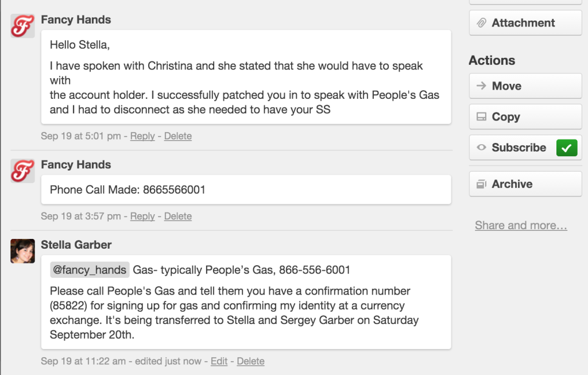Image resolution: width=588 pixels, height=375 pixels.
Task: Click the arrow icon on Move
Action: (481, 86)
